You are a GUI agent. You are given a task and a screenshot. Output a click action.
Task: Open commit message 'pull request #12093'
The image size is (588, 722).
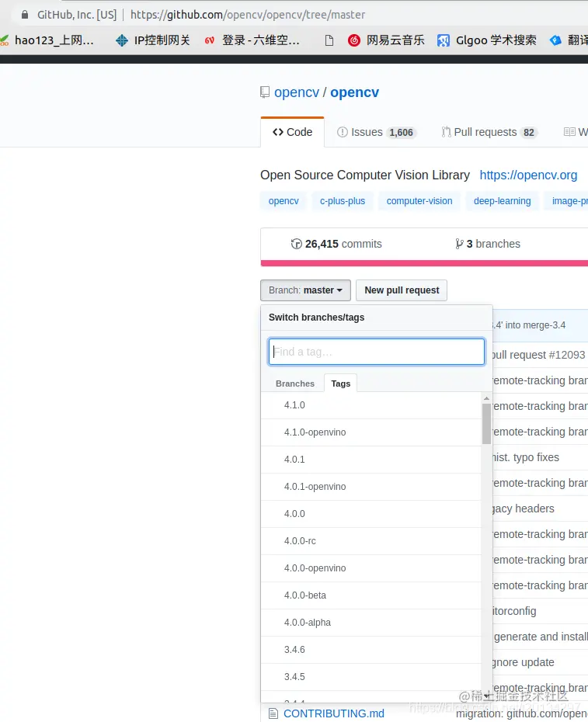[x=539, y=355]
